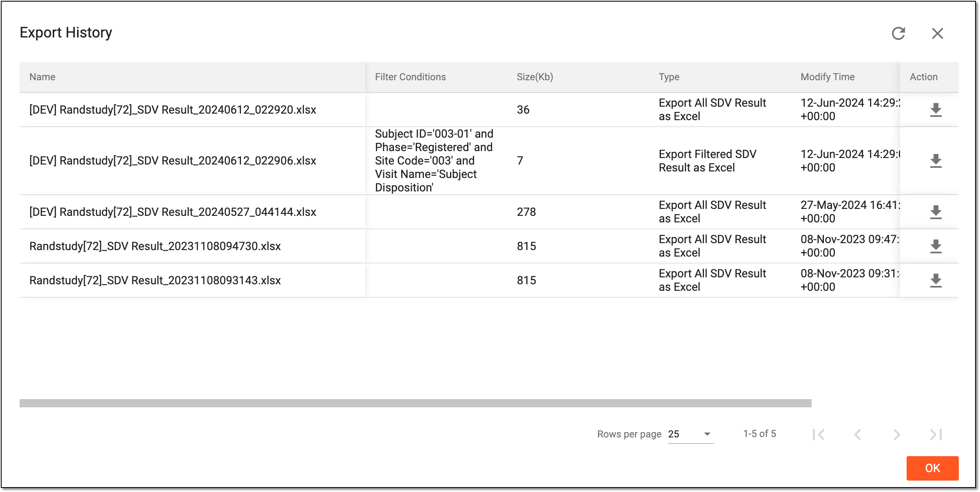Select file name Randstudy[72]_SDV Result_20231108094730.xlsx
The image size is (980, 492).
coord(155,246)
